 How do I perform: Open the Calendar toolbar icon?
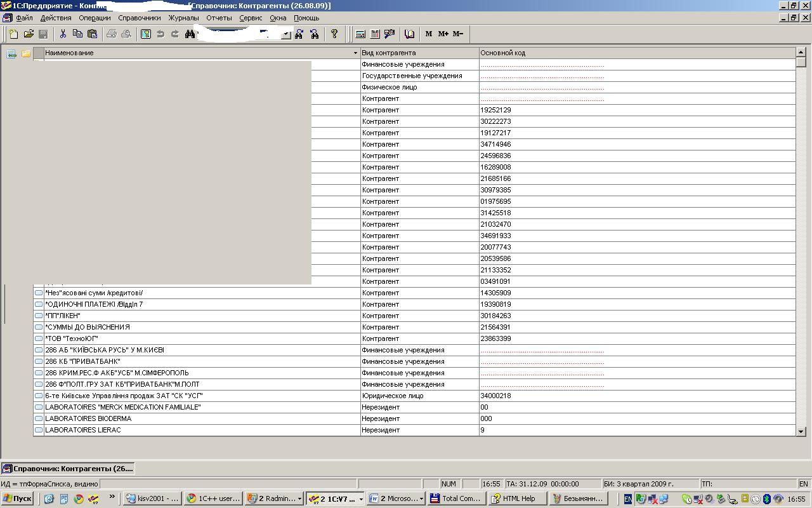click(375, 34)
